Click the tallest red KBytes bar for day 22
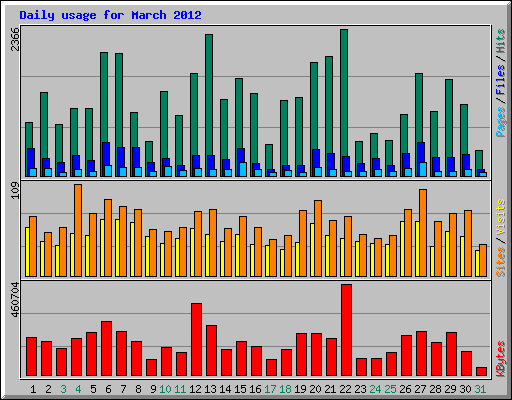Viewport: 512px width, 400px height. tap(346, 330)
